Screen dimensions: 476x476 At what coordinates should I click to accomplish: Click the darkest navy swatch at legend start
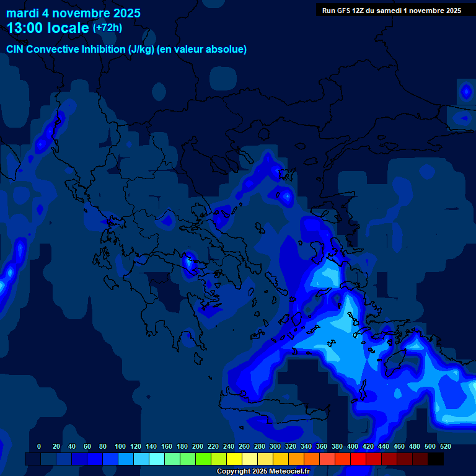[x=33, y=459]
